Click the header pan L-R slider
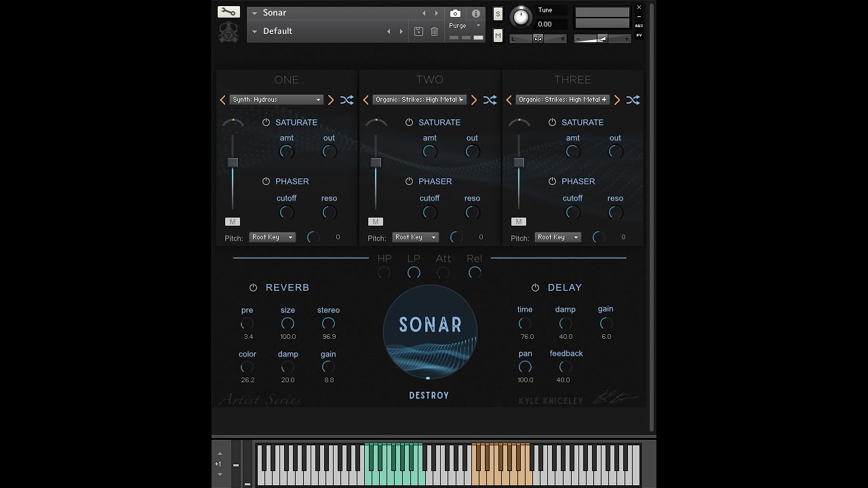 pyautogui.click(x=538, y=39)
